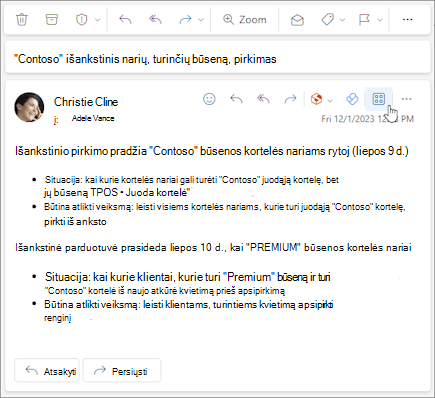Viewport: 435px width, 398px height.
Task: Click the Report shield icon in the toolbar
Action: [81, 20]
